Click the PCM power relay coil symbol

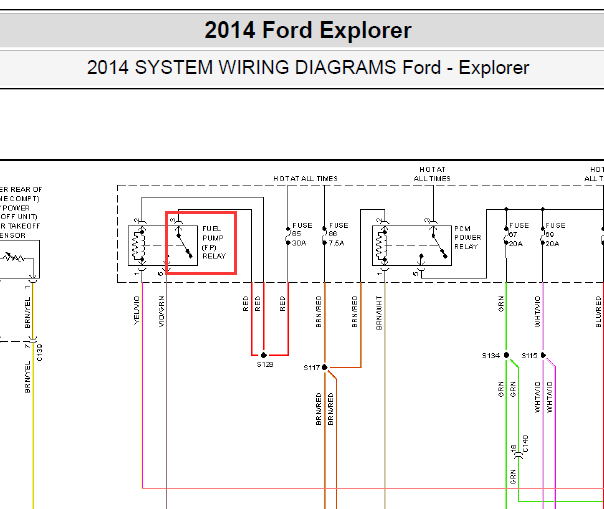pyautogui.click(x=382, y=245)
